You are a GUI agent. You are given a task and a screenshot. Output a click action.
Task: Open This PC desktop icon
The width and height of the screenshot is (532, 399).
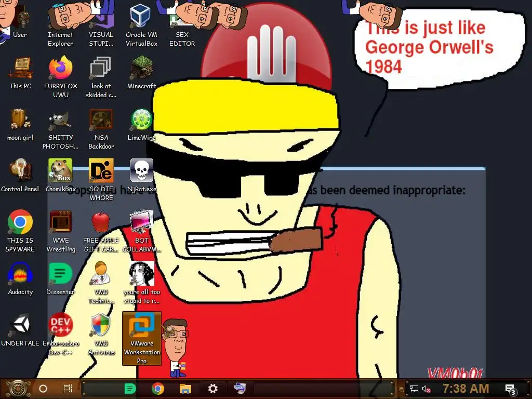20,74
